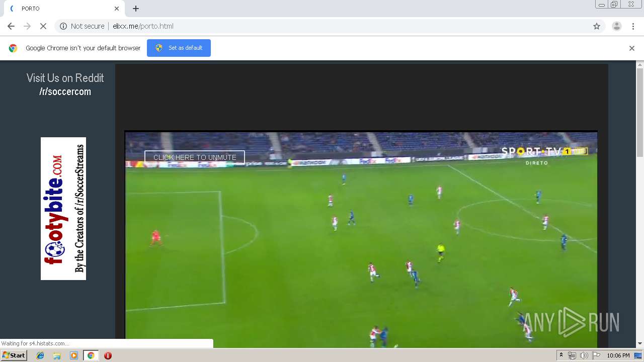The height and width of the screenshot is (362, 644).
Task: Open Chrome three-dot menu
Action: pyautogui.click(x=633, y=26)
